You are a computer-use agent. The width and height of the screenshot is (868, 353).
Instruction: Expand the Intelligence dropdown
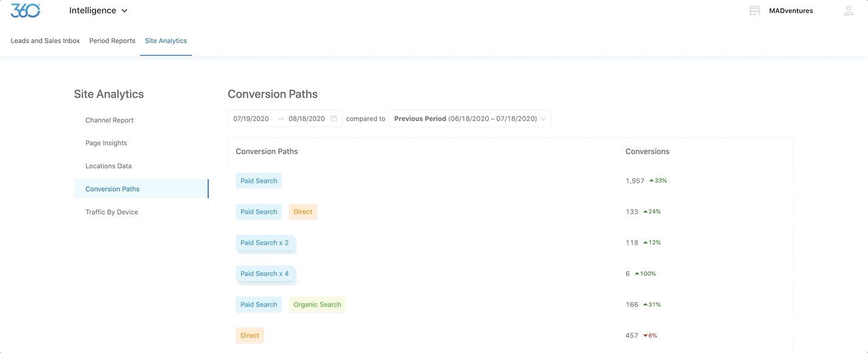point(98,10)
